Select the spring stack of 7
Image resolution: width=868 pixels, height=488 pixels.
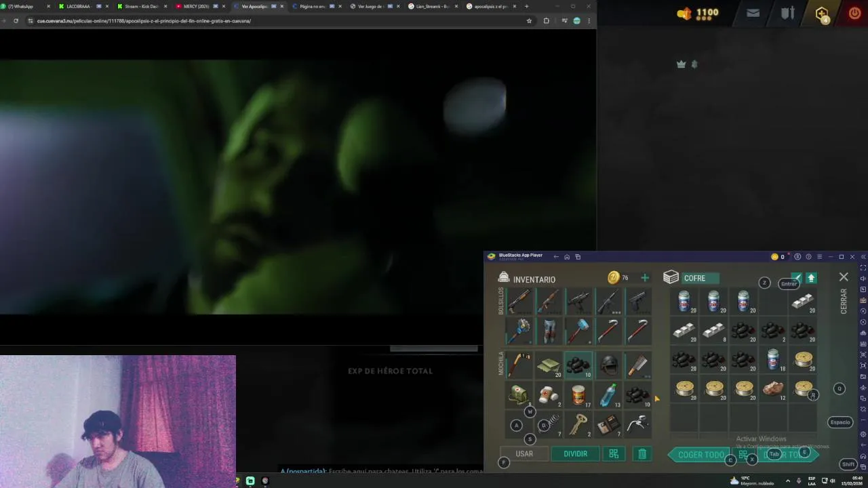point(551,424)
